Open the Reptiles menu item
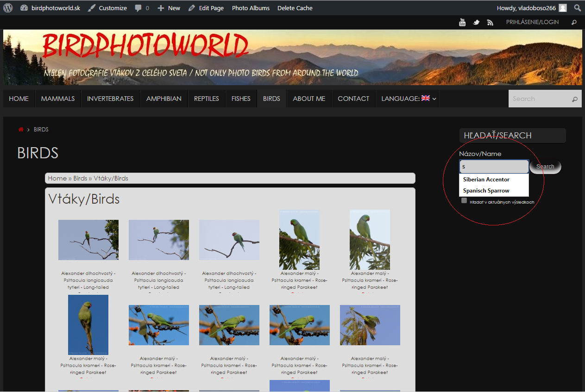Screen dimensions: 585x392 pos(207,99)
